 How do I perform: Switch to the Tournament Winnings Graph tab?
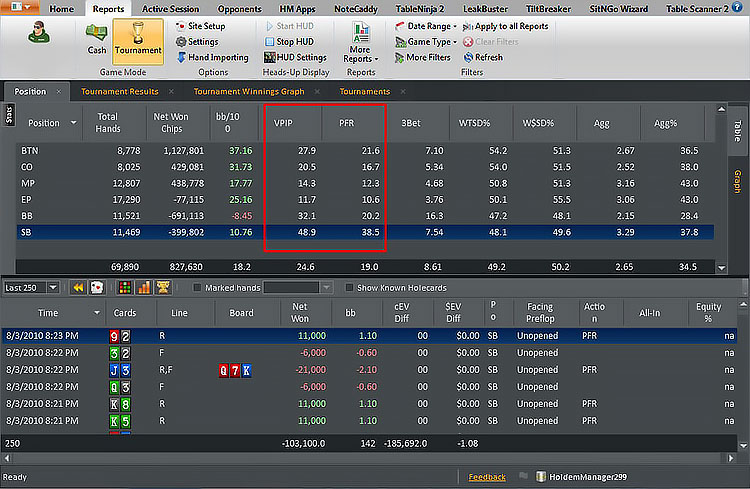click(x=248, y=92)
